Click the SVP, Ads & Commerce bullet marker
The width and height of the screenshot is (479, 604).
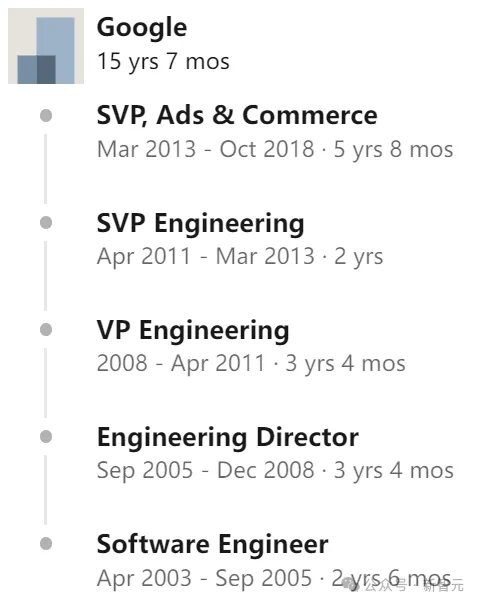(x=46, y=116)
